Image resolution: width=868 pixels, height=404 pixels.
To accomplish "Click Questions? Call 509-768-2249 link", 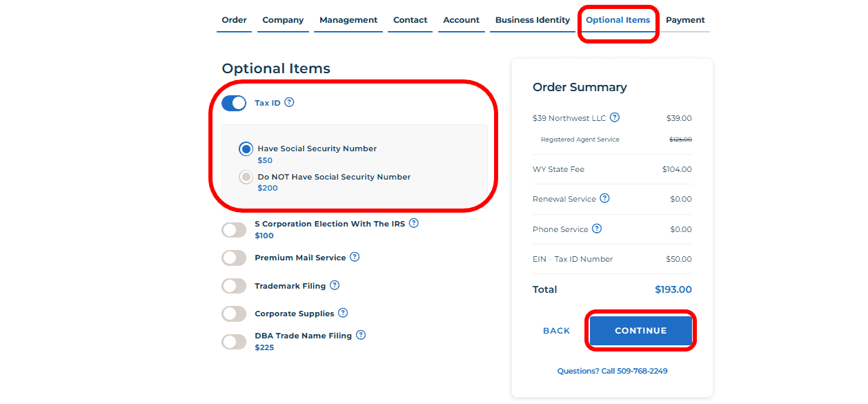I will click(x=612, y=371).
